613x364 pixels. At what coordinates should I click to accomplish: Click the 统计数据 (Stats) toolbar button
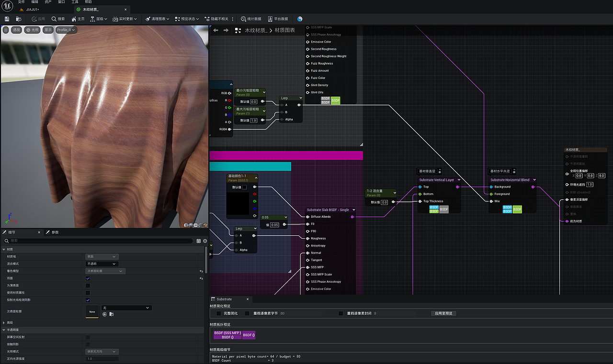tap(251, 19)
